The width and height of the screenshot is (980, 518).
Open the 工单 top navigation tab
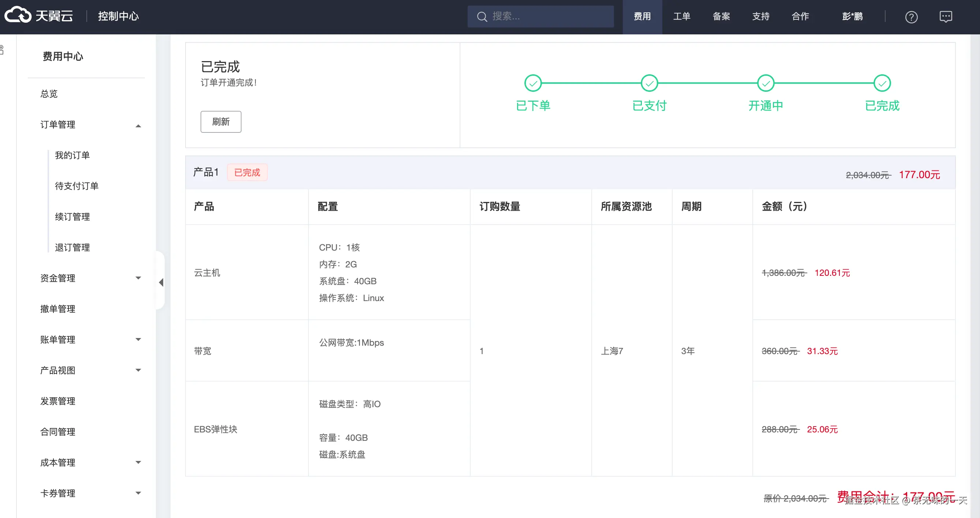click(x=681, y=16)
